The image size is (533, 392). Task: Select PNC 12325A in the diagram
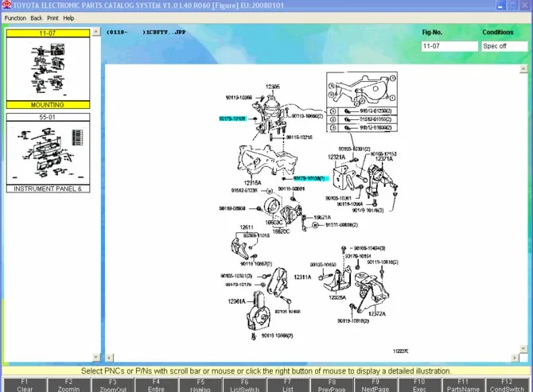[x=337, y=297]
